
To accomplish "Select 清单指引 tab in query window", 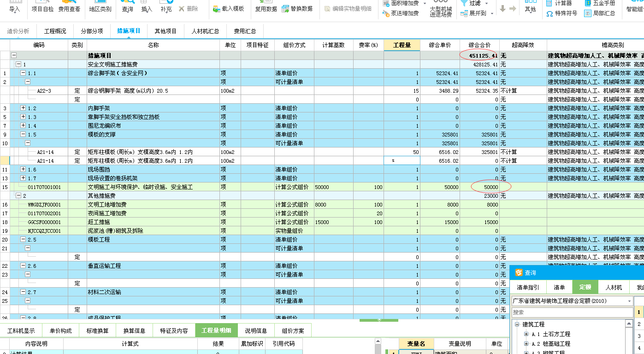I will click(528, 287).
